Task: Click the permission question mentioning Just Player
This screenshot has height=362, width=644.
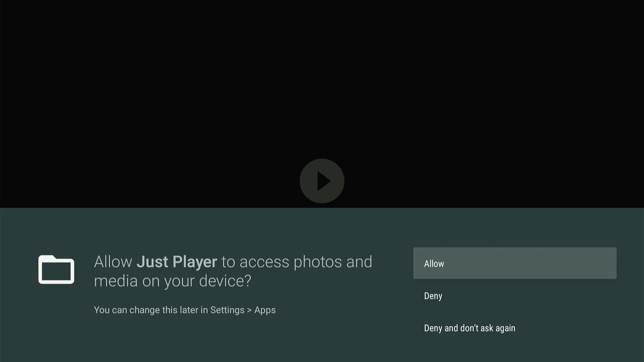Action: 233,271
